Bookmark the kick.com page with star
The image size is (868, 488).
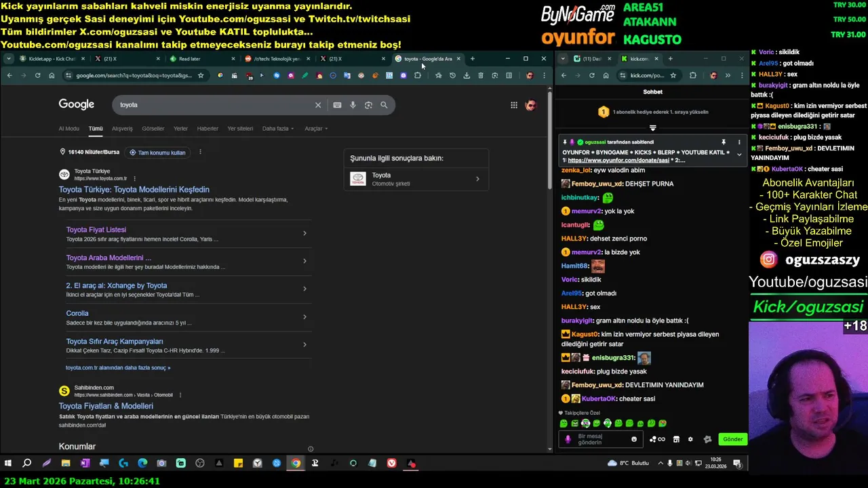[673, 75]
